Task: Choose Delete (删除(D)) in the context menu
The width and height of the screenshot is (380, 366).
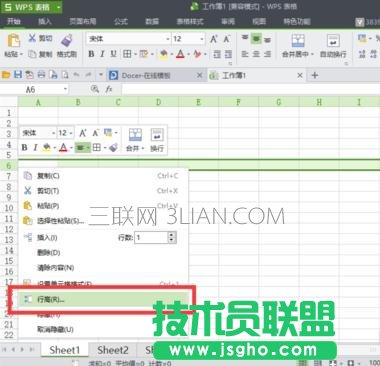Action: pyautogui.click(x=103, y=252)
